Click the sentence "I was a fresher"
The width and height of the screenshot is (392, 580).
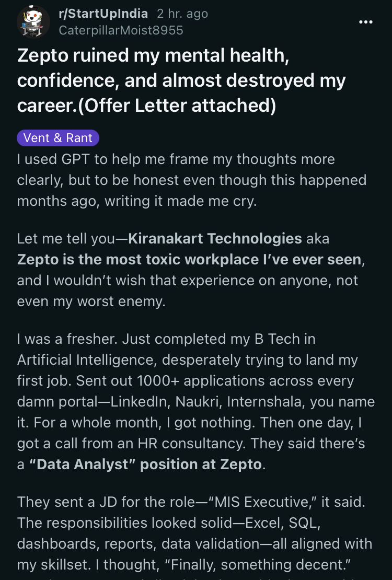67,339
